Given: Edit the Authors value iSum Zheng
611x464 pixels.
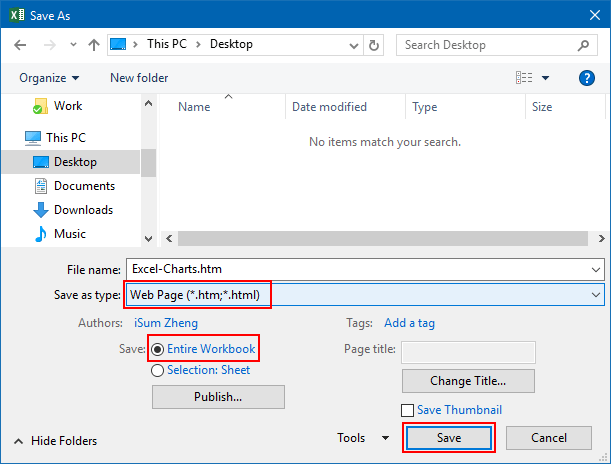Looking at the screenshot, I should pyautogui.click(x=166, y=323).
